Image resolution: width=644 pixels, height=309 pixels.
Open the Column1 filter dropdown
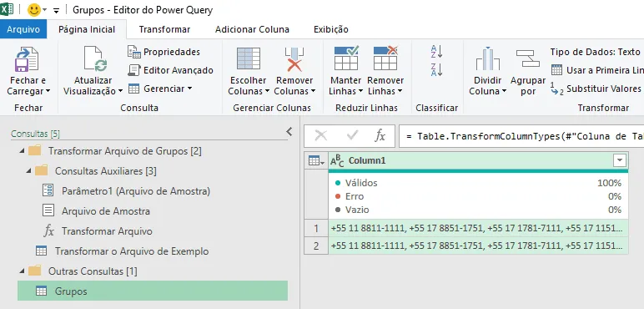pyautogui.click(x=620, y=160)
